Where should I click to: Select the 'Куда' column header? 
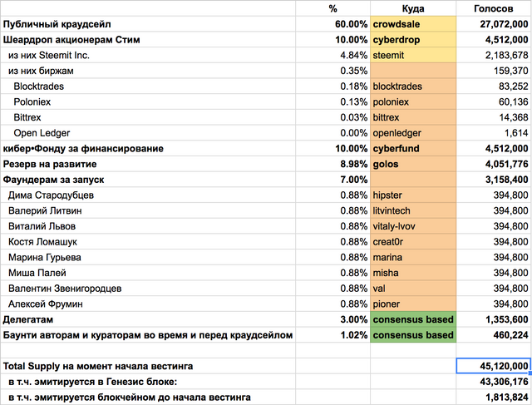point(413,8)
